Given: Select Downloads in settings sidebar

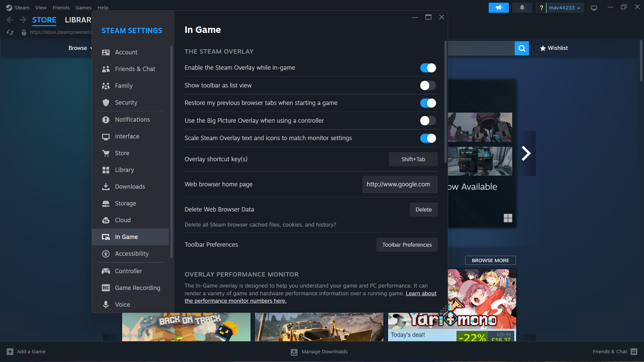Looking at the screenshot, I should [x=130, y=187].
